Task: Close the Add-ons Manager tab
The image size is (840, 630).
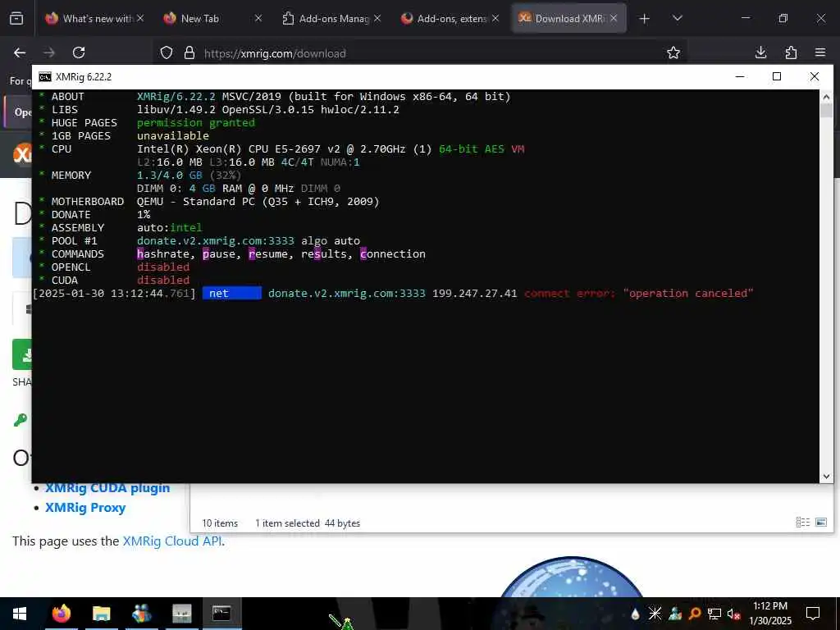Action: [x=377, y=18]
